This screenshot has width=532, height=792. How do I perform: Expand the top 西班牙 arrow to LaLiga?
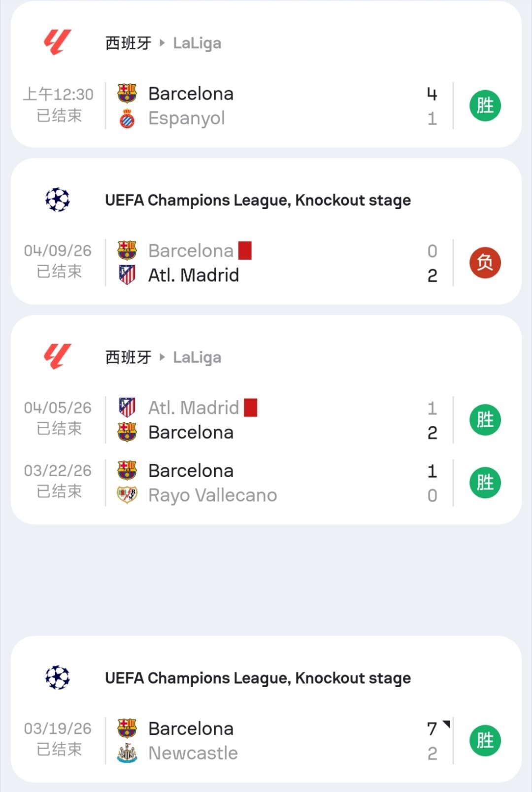(x=162, y=43)
